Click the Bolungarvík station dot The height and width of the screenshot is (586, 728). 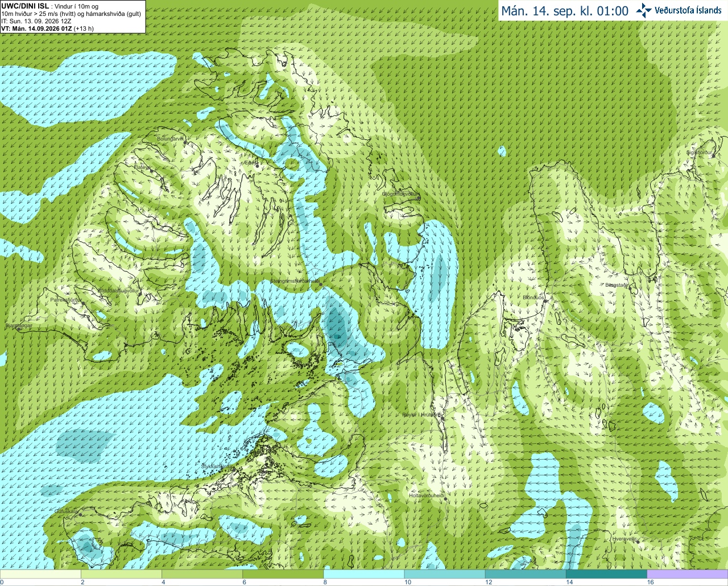pyautogui.click(x=185, y=142)
